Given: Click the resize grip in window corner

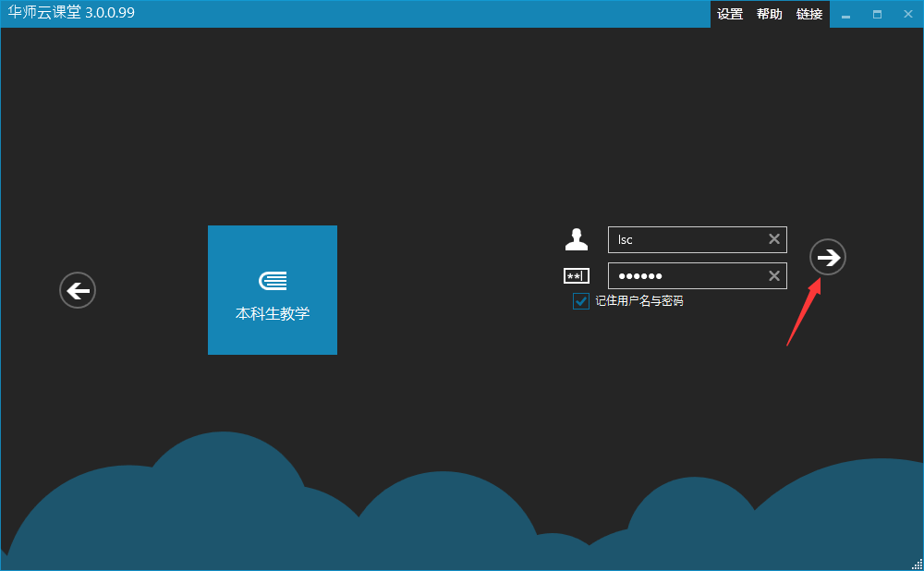Looking at the screenshot, I should click(917, 564).
